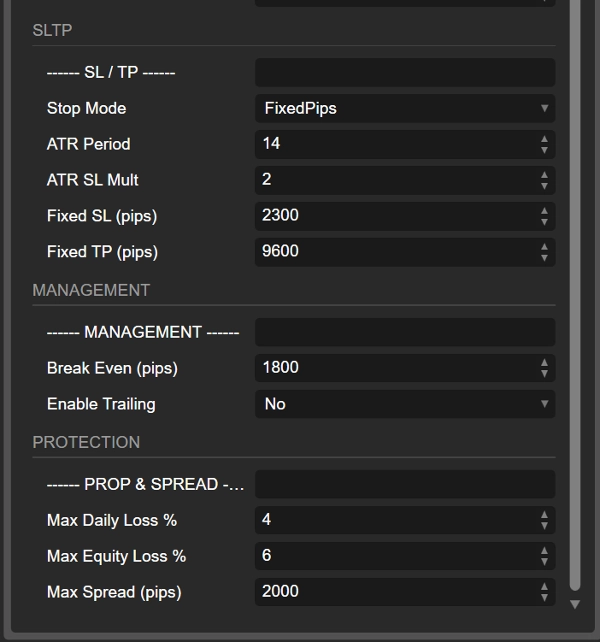
Task: Decrease the ATR SL Mult value
Action: (544, 186)
